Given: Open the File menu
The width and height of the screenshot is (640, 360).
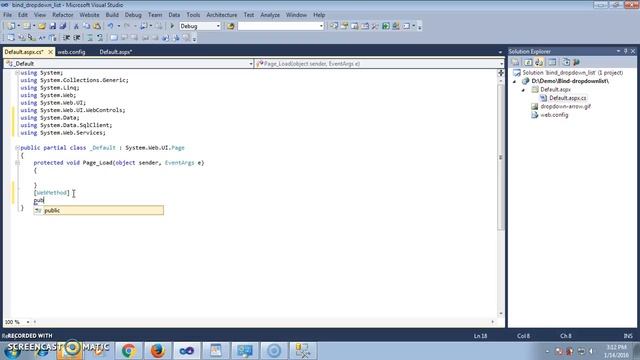Looking at the screenshot, I should click(7, 15).
